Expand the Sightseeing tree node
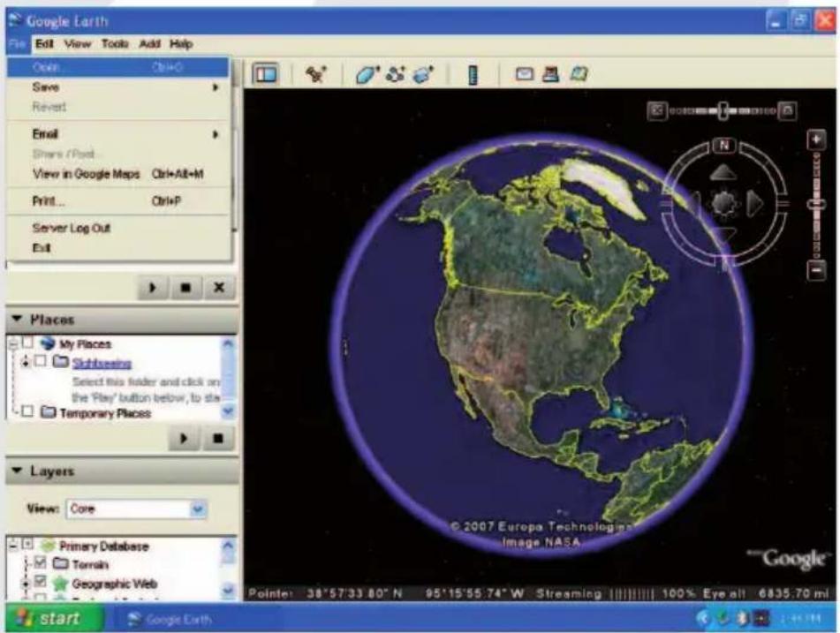Image resolution: width=840 pixels, height=633 pixels. pos(26,362)
